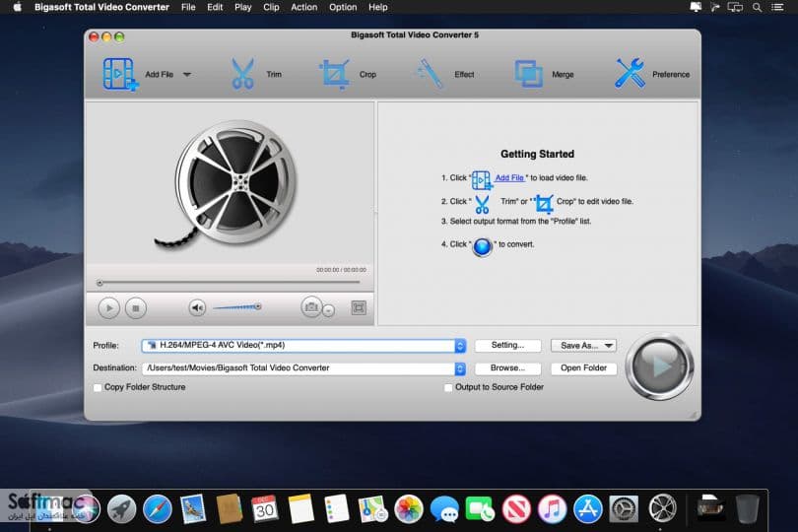
Task: Open the Save As... dropdown
Action: click(x=584, y=346)
